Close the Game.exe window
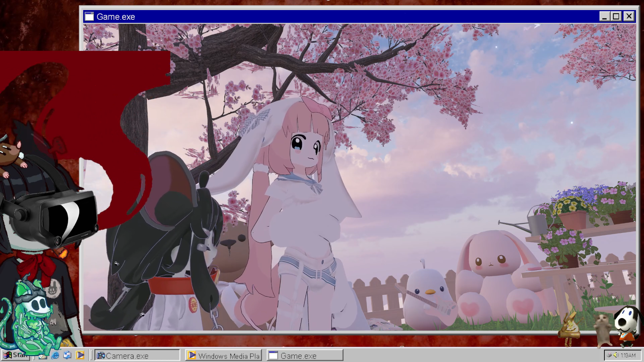The height and width of the screenshot is (362, 644). [629, 16]
